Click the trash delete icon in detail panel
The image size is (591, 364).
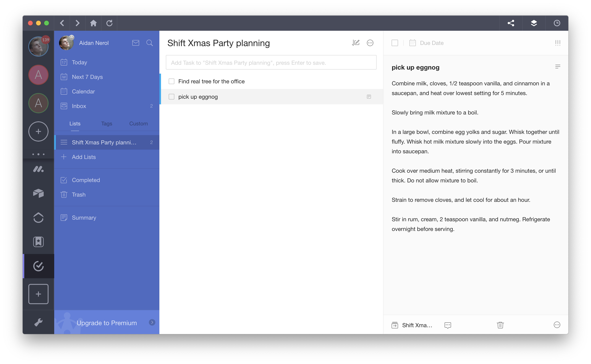tap(501, 324)
